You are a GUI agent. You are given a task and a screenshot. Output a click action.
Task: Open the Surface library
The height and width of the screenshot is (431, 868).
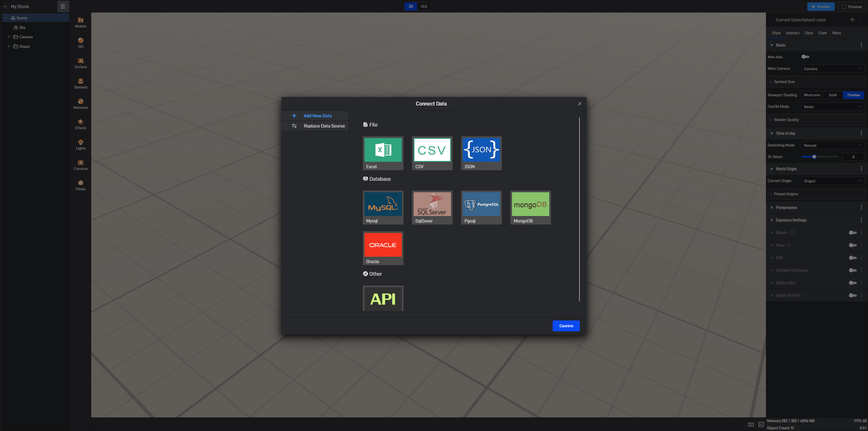point(81,63)
